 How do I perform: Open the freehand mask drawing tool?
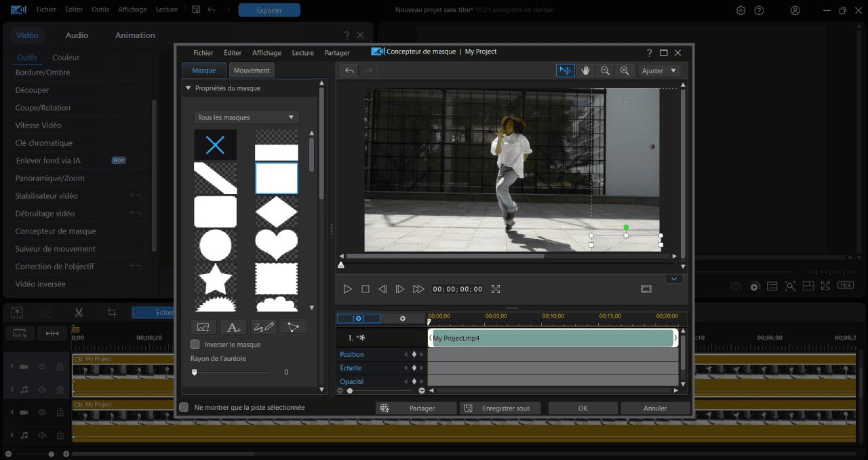[263, 326]
